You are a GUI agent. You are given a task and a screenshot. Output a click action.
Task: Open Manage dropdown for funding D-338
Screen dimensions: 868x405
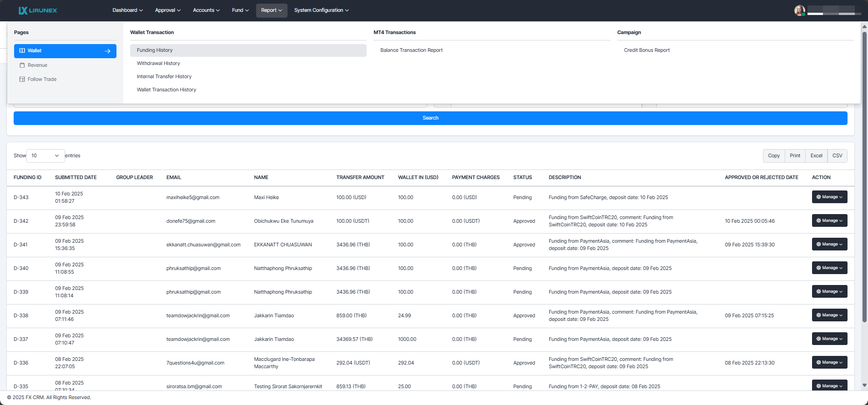point(829,315)
